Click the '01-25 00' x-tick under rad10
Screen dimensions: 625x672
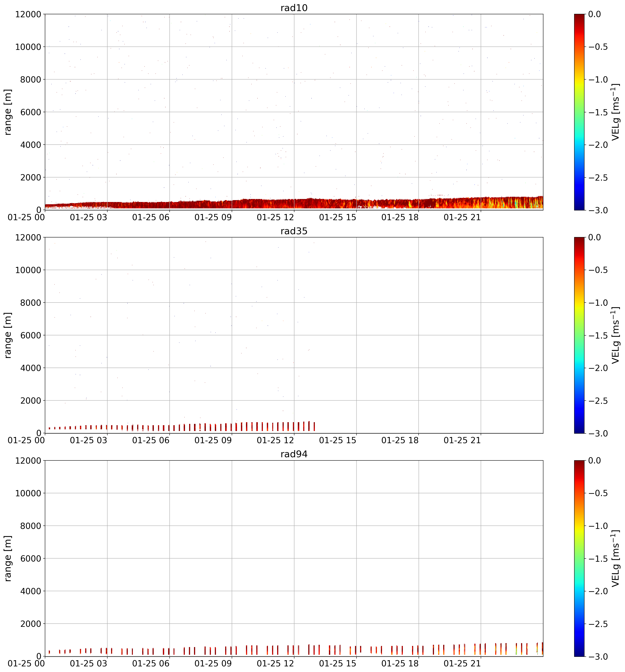click(26, 217)
